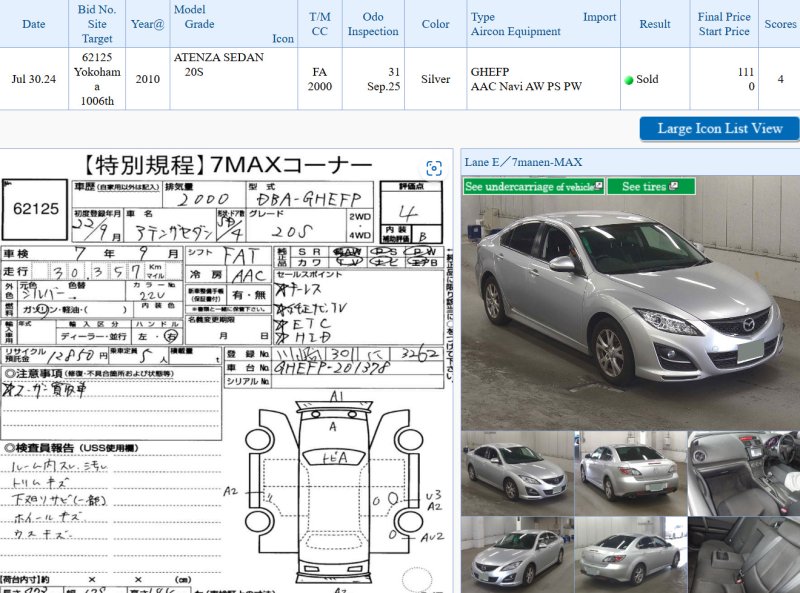Click external-link icon on See tires

(675, 186)
